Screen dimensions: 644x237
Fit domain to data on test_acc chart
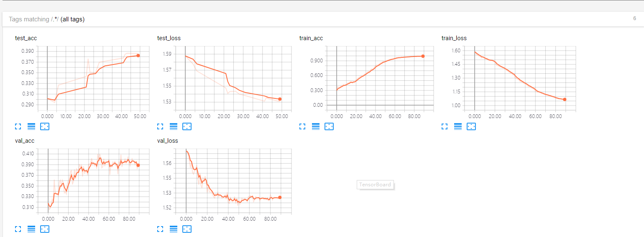pos(45,126)
